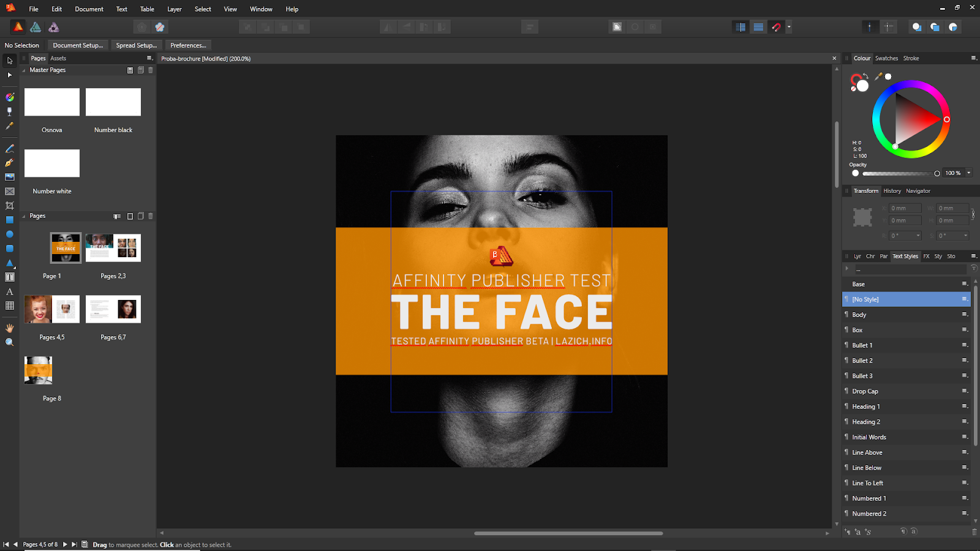Open the File menu
The height and width of the screenshot is (551, 980).
click(34, 9)
